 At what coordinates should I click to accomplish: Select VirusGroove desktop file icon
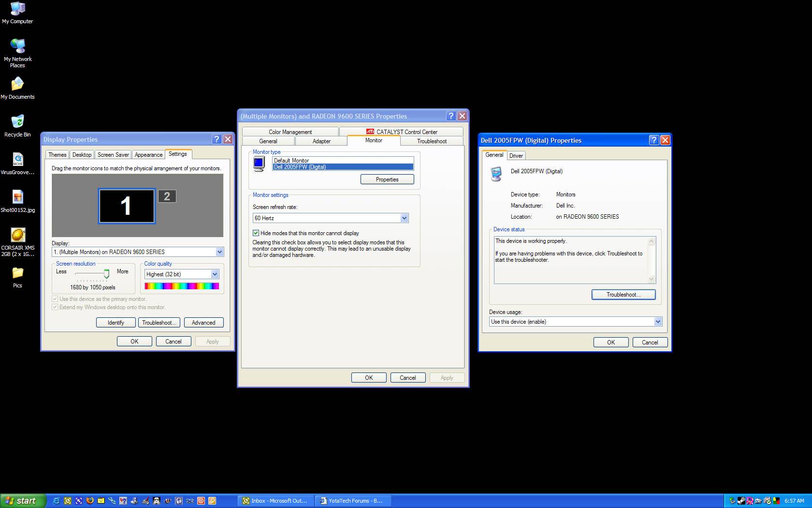(x=17, y=164)
